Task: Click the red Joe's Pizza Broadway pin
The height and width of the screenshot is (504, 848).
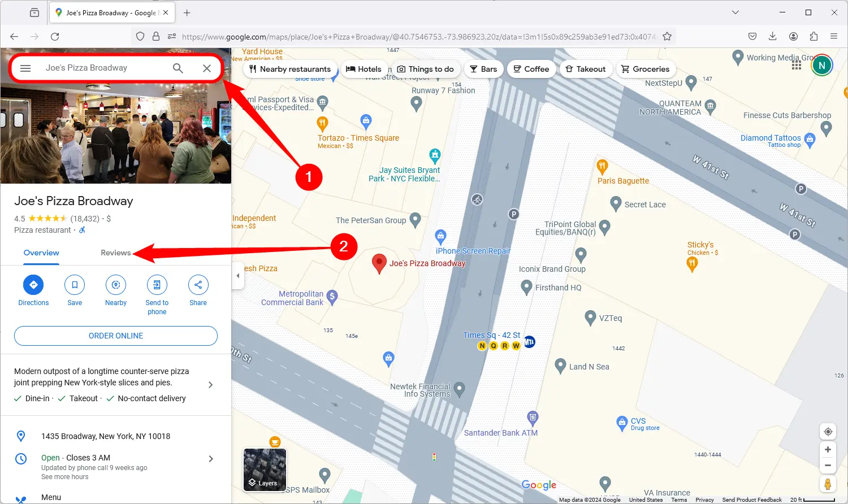Action: point(379,264)
